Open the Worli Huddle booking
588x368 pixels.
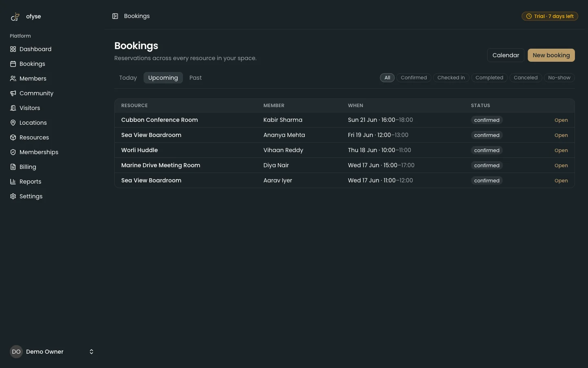pos(561,150)
